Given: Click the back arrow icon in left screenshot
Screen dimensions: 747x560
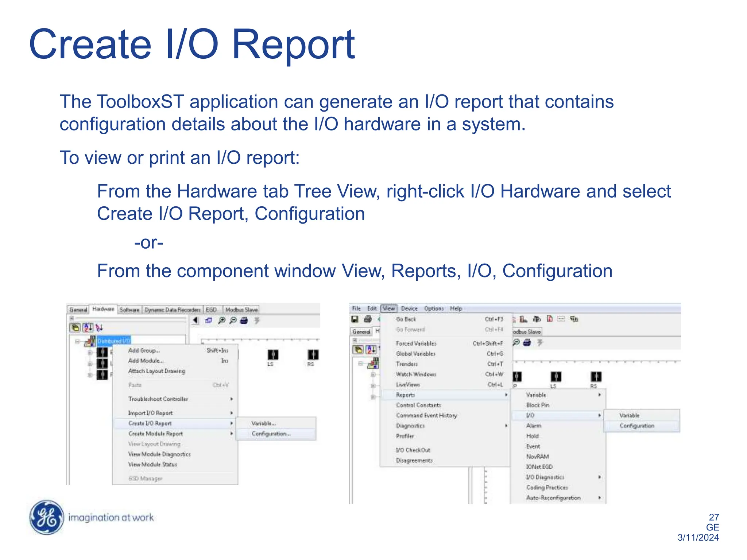Looking at the screenshot, I should click(x=196, y=320).
